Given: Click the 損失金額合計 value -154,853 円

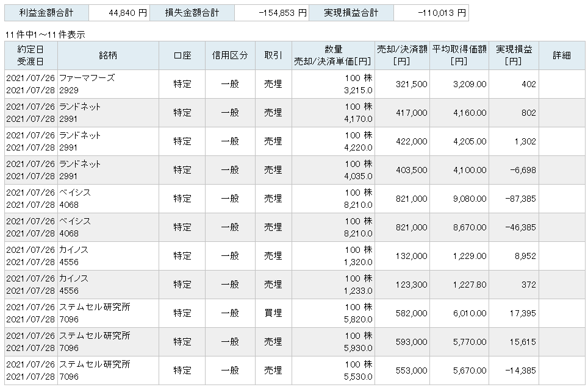Looking at the screenshot, I should pyautogui.click(x=272, y=13).
